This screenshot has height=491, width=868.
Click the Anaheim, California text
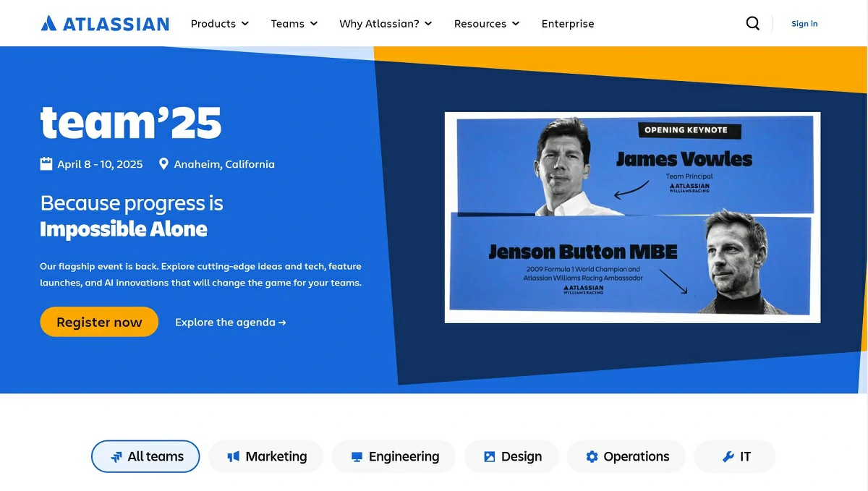click(224, 164)
